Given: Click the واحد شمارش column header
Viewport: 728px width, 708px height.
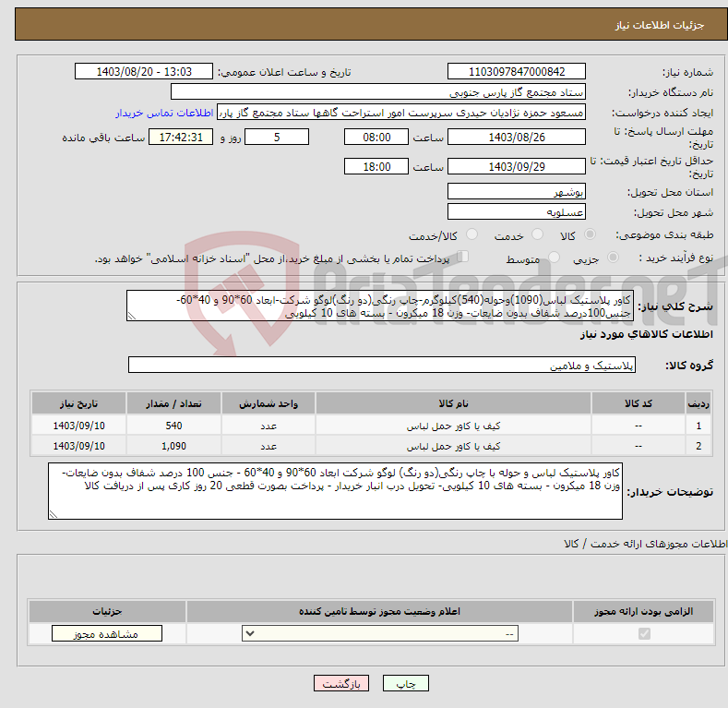Looking at the screenshot, I should point(269,403).
